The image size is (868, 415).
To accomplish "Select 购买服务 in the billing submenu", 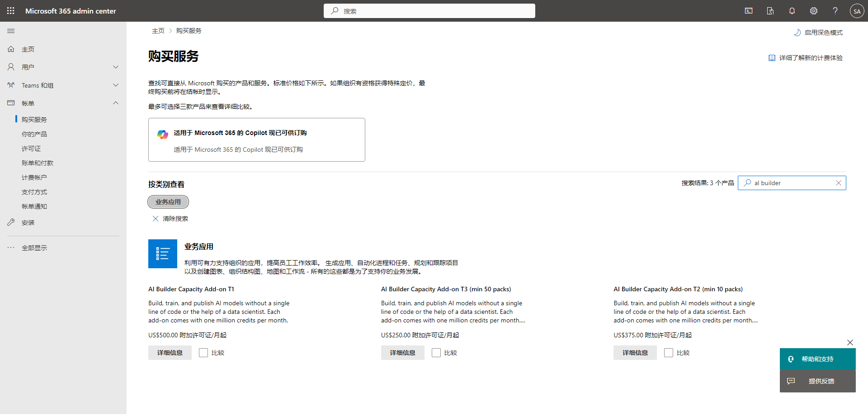I will [34, 120].
